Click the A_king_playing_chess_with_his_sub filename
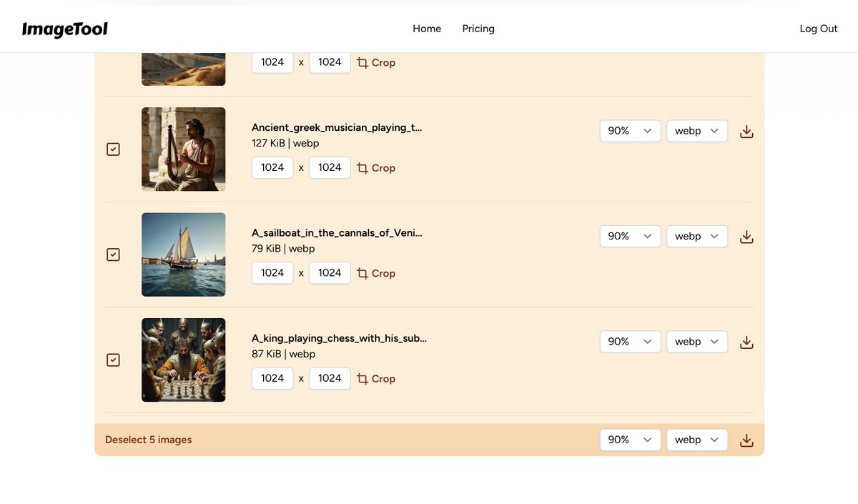This screenshot has width=858, height=504. tap(339, 338)
